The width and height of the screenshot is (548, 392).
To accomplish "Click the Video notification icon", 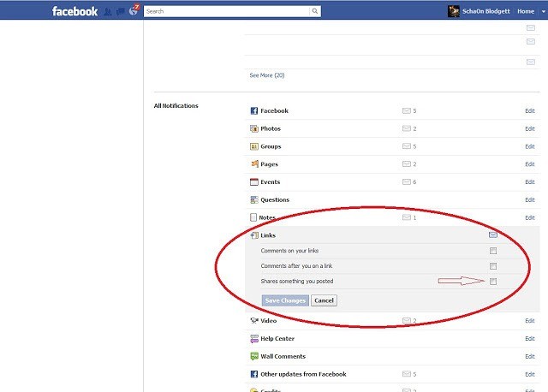I will (253, 321).
